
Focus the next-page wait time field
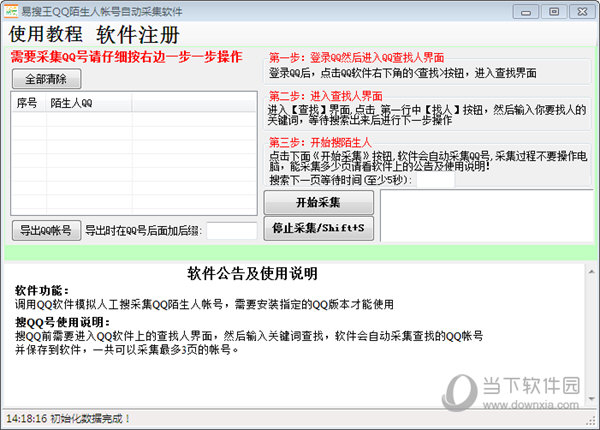click(435, 180)
